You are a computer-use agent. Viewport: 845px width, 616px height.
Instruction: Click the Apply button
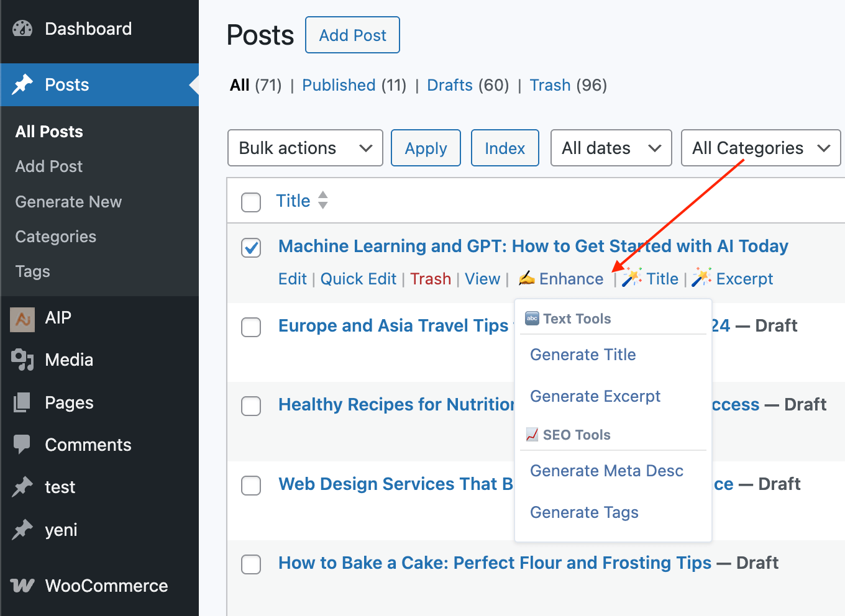426,148
